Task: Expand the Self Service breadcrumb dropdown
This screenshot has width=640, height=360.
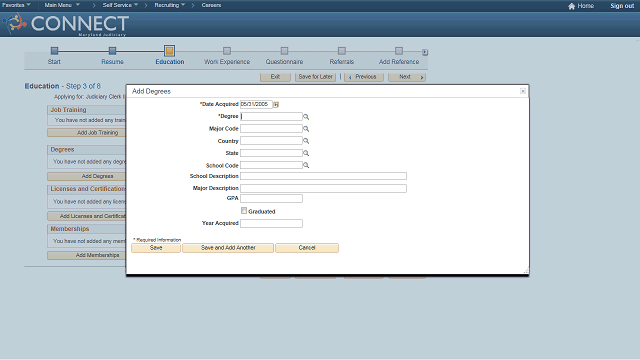Action: pos(120,5)
